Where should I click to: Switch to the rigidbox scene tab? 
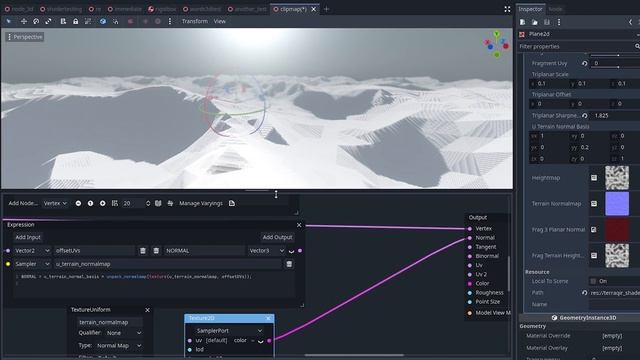point(162,9)
